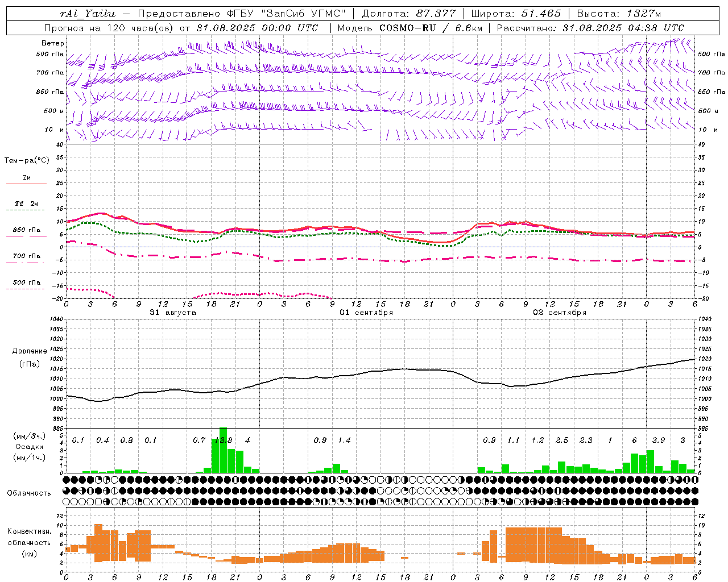Viewport: 728px width, 582px height.
Task: Click the (мм/3ч.) unit label
Action: (30, 436)
